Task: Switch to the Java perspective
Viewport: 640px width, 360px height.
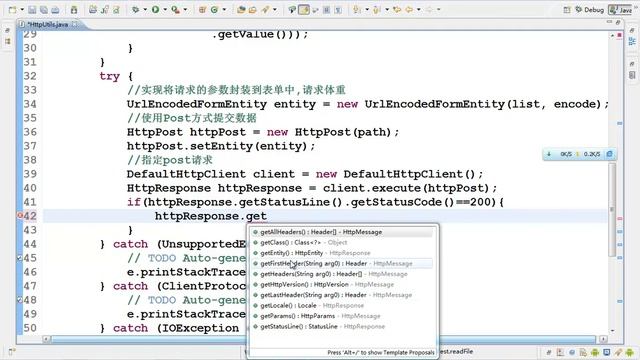Action: 621,9
